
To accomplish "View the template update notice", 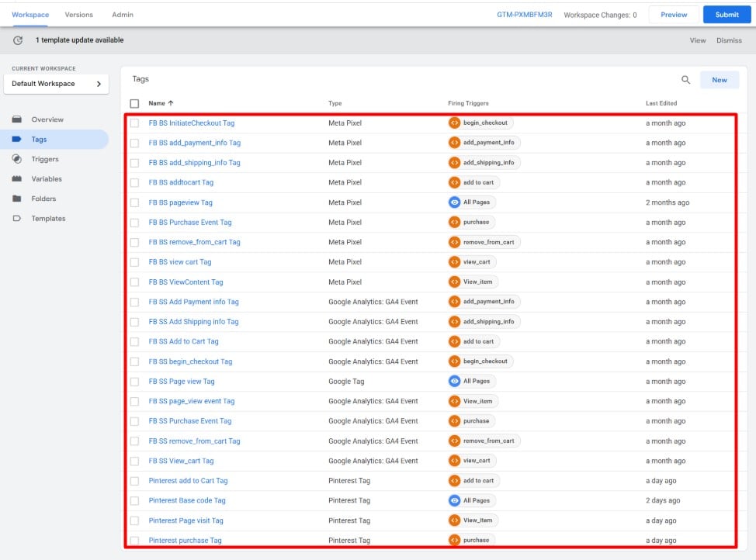I will [x=697, y=40].
